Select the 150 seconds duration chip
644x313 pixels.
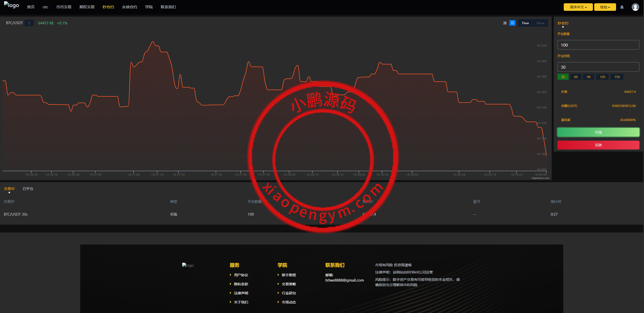click(617, 77)
